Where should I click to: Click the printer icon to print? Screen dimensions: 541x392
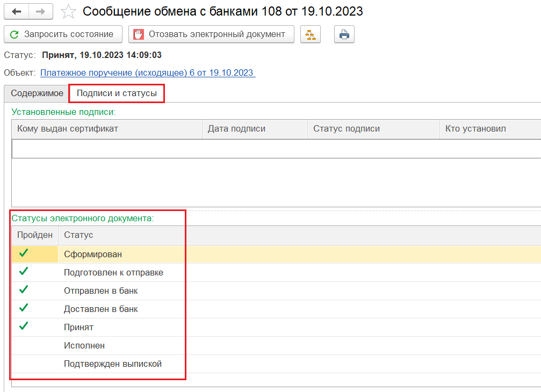point(344,34)
